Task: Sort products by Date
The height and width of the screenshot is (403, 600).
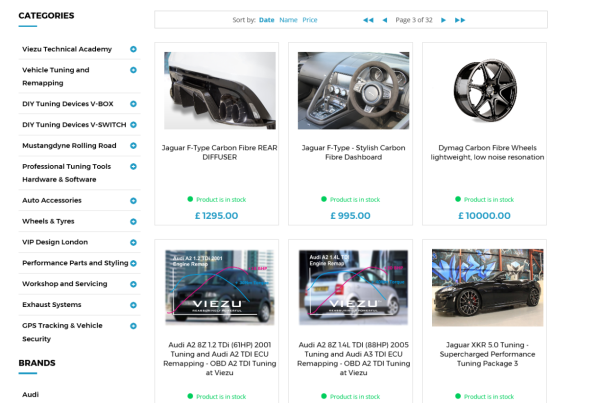Action: [266, 20]
